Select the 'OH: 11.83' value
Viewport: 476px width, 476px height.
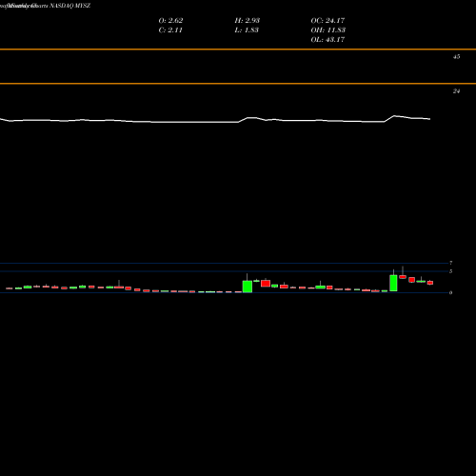click(x=328, y=30)
